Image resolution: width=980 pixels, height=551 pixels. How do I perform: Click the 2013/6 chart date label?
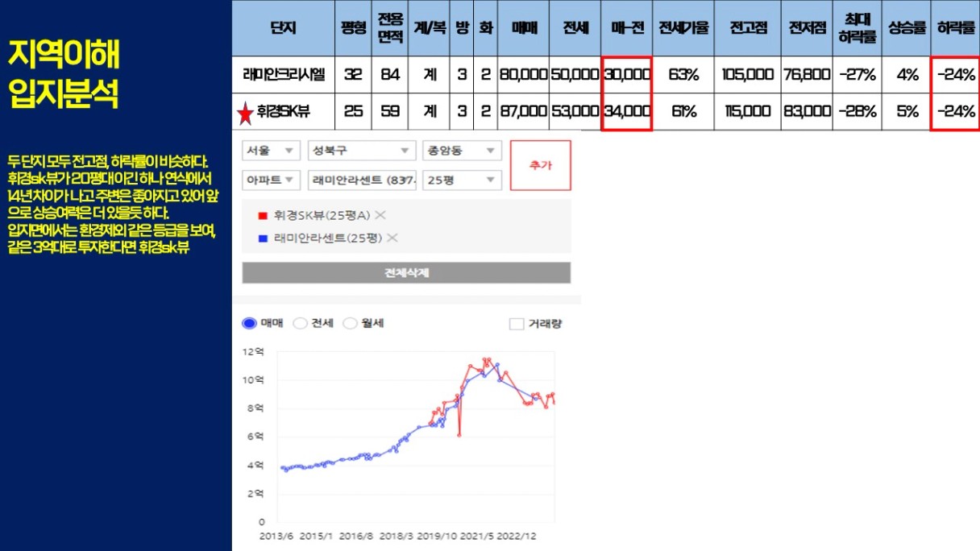(276, 536)
